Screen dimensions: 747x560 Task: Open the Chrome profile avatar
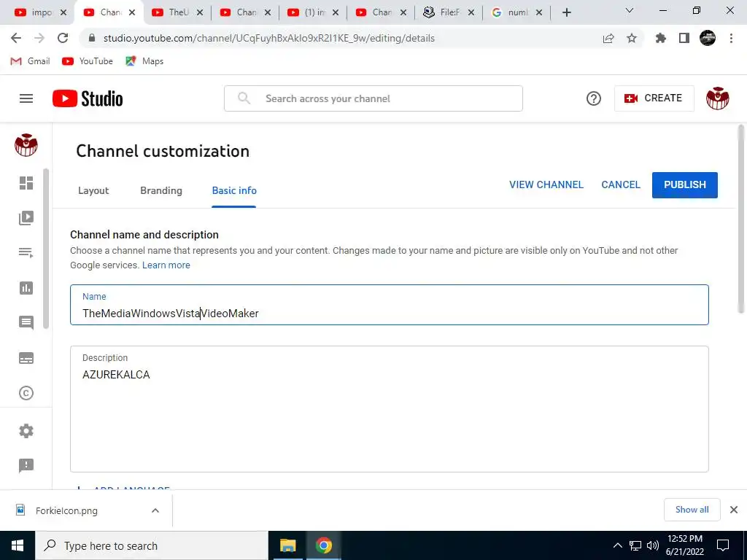click(708, 38)
